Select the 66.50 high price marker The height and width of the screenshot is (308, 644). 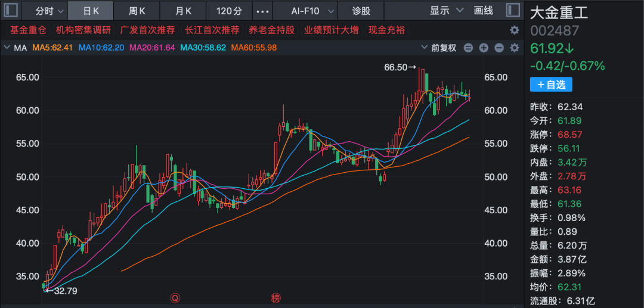coord(400,68)
